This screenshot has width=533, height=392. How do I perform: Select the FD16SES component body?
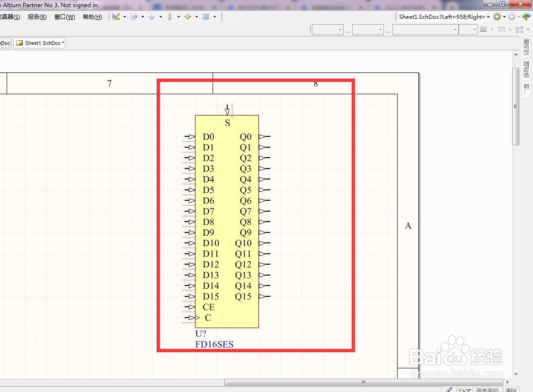[x=227, y=222]
